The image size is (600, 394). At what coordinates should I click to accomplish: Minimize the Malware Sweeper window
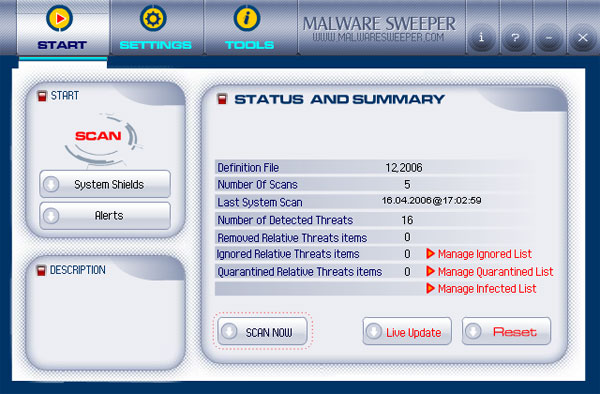549,38
